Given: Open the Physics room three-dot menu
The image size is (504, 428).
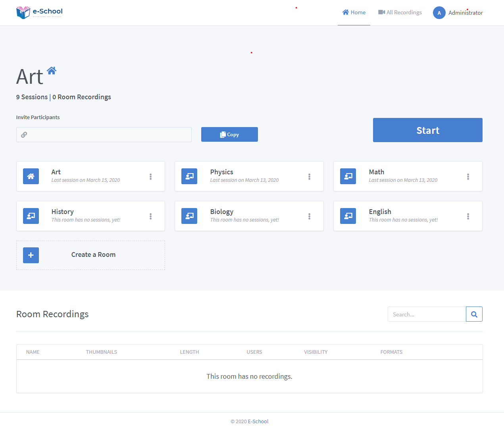Looking at the screenshot, I should [309, 177].
